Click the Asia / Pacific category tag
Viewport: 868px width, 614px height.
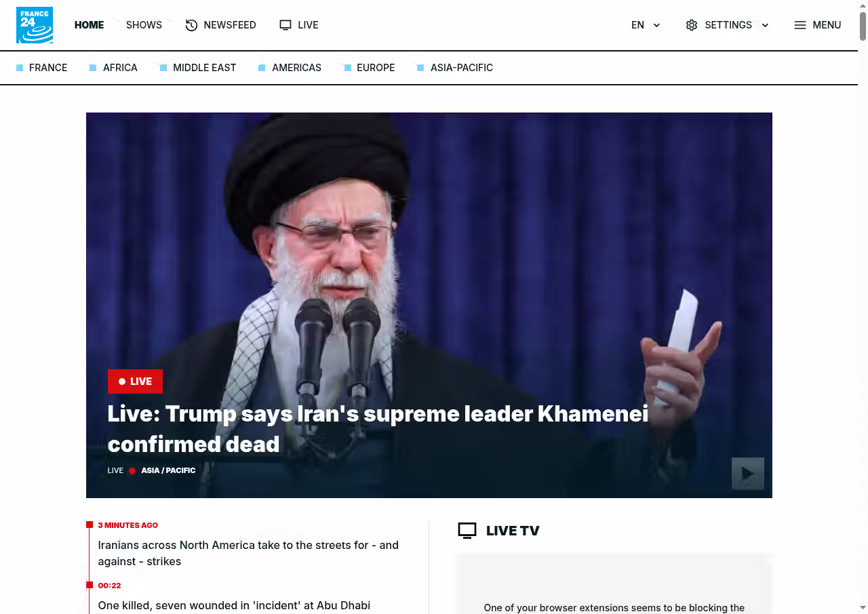pyautogui.click(x=168, y=470)
